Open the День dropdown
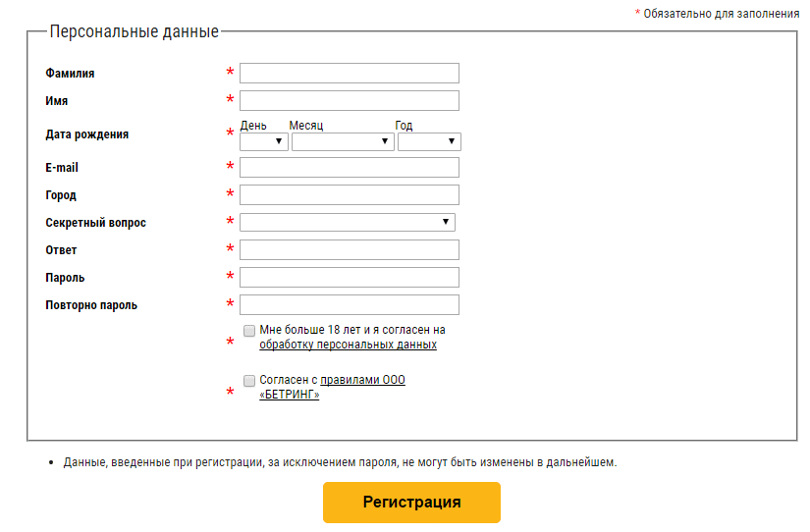The height and width of the screenshot is (532, 810). pos(264,141)
